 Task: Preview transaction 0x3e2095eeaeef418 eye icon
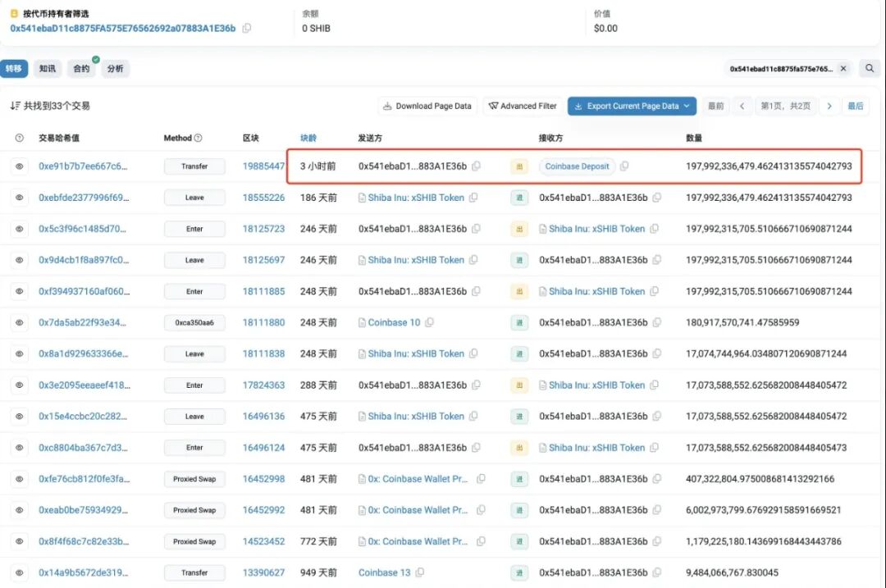coord(19,385)
